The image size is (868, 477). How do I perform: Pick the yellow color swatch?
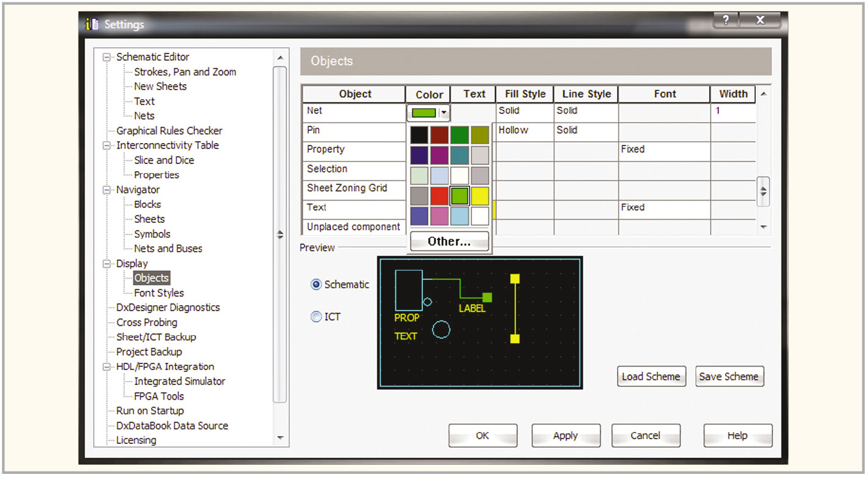(479, 196)
